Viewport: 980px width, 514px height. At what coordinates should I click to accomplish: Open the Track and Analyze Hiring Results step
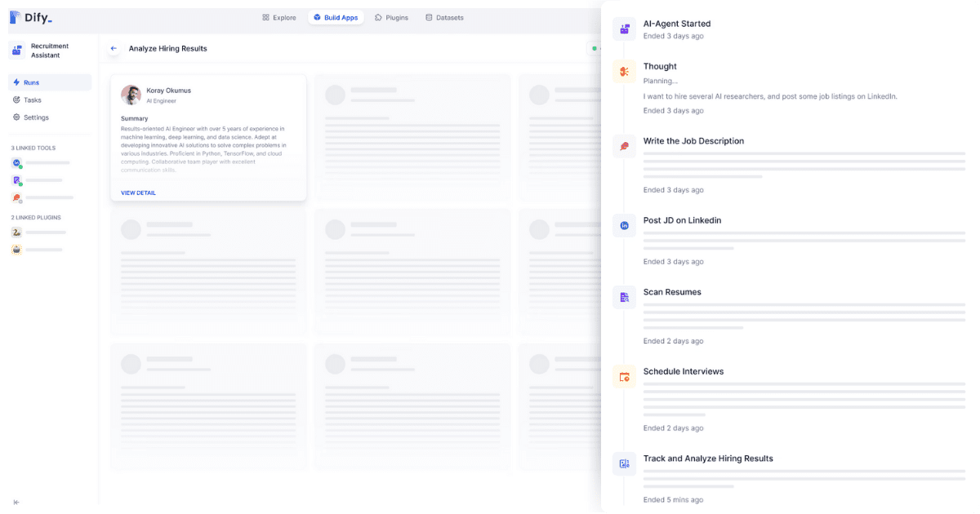(x=708, y=459)
